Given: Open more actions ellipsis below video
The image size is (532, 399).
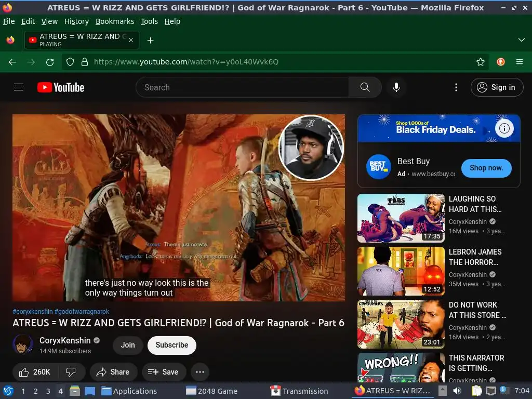Looking at the screenshot, I should point(200,372).
